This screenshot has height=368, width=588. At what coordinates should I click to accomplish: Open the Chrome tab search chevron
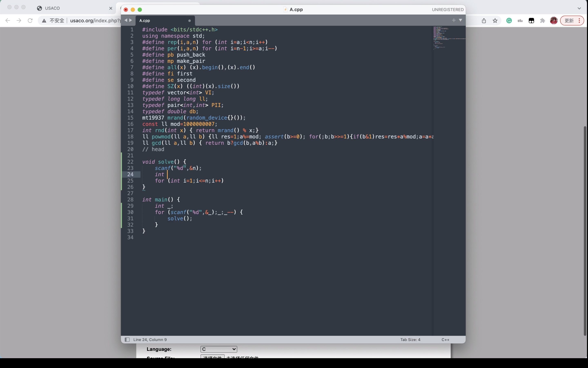click(x=579, y=8)
